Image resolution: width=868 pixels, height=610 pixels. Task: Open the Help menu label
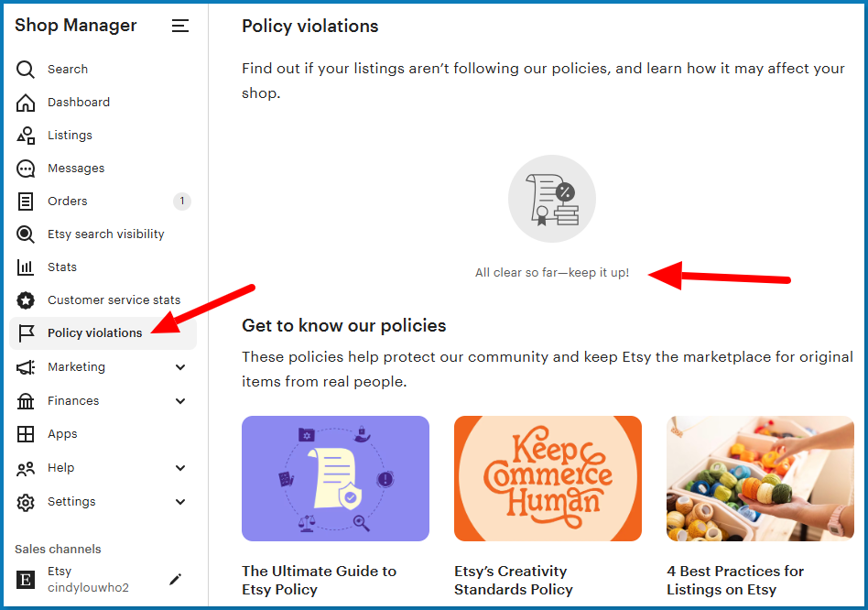click(61, 468)
